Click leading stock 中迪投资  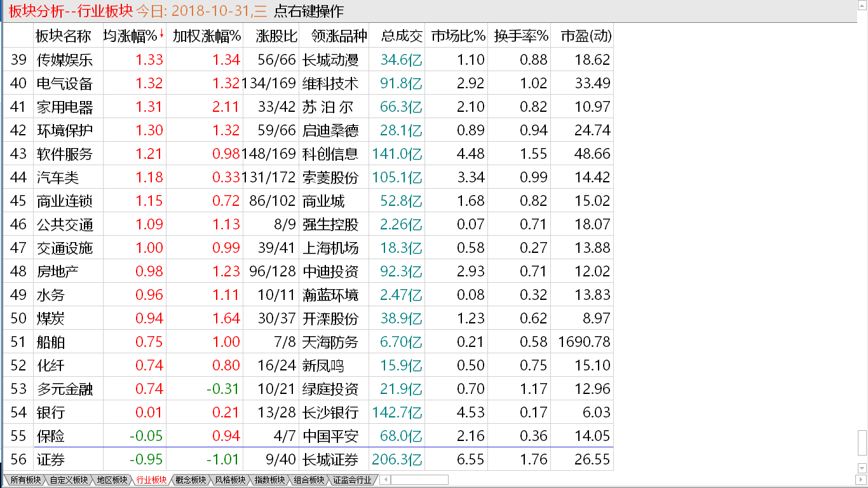pyautogui.click(x=330, y=271)
